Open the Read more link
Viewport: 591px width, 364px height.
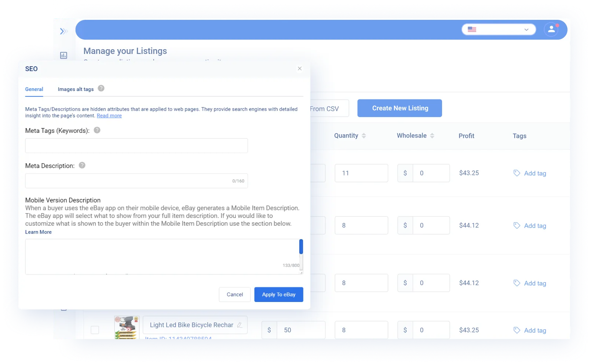click(109, 116)
